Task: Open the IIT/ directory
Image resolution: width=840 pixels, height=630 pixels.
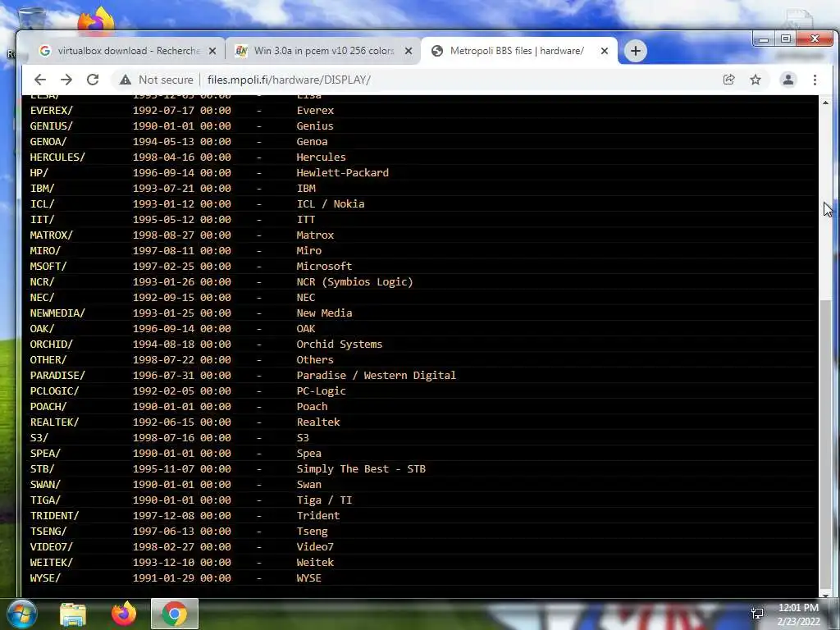Action: pyautogui.click(x=42, y=219)
